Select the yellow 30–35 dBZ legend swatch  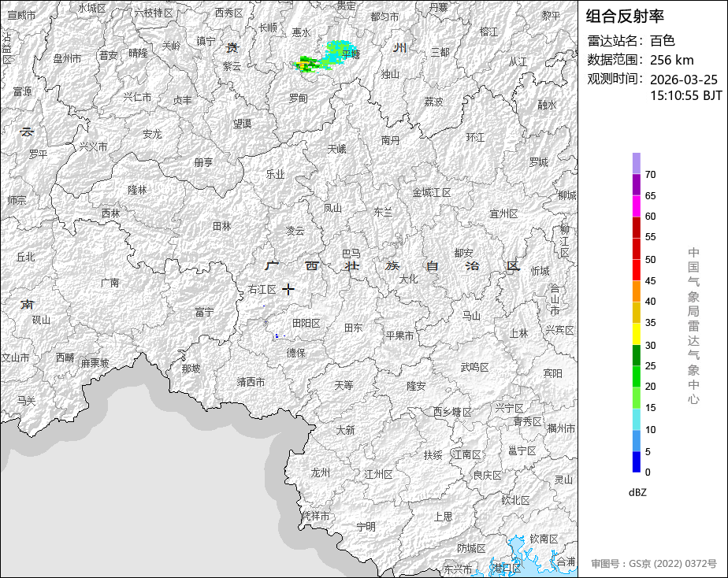coord(636,334)
